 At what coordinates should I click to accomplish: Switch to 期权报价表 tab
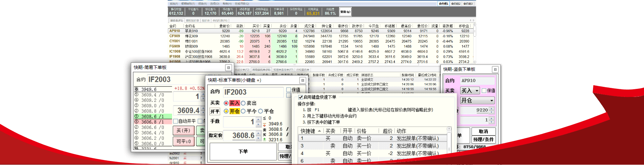pos(193,21)
